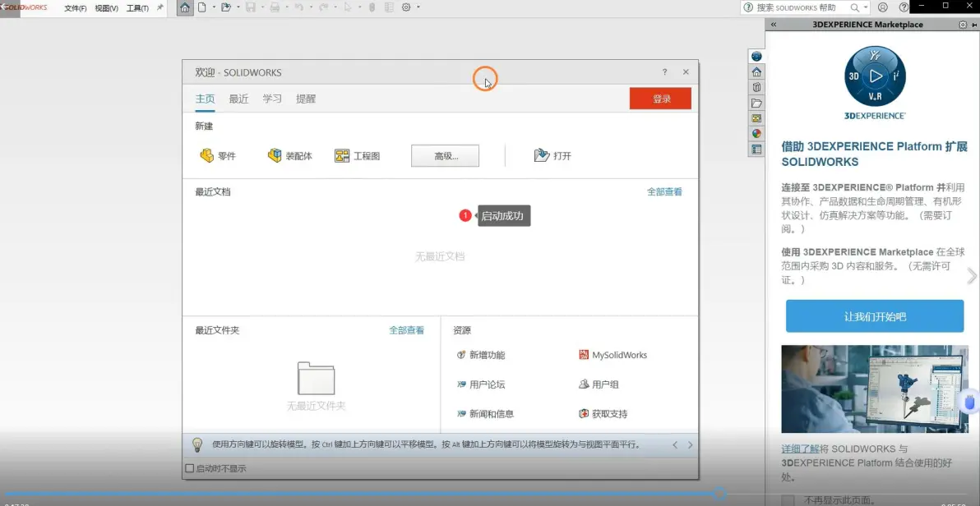Click the 3DEXPERIENCE compass logo

click(x=875, y=76)
